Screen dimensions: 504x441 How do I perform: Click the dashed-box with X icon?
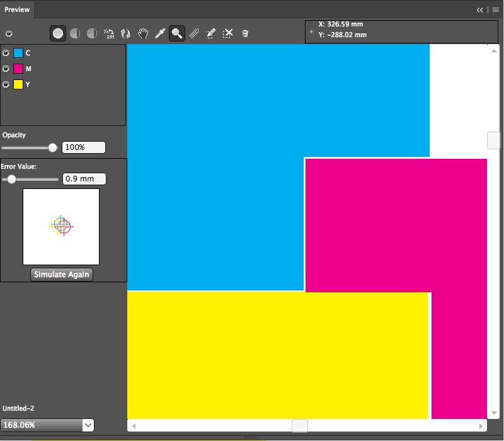click(x=228, y=33)
